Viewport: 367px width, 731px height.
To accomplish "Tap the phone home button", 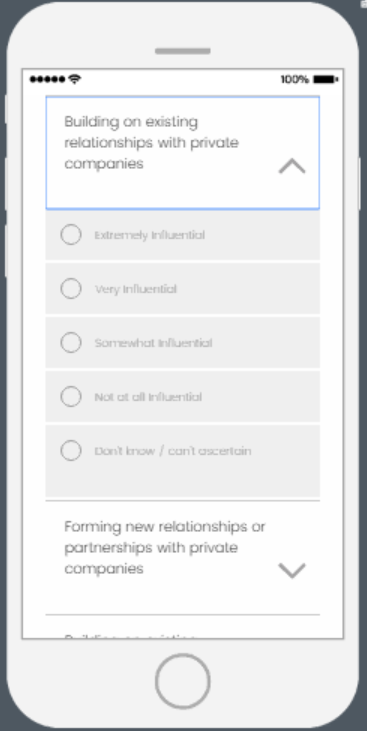I will [183, 681].
